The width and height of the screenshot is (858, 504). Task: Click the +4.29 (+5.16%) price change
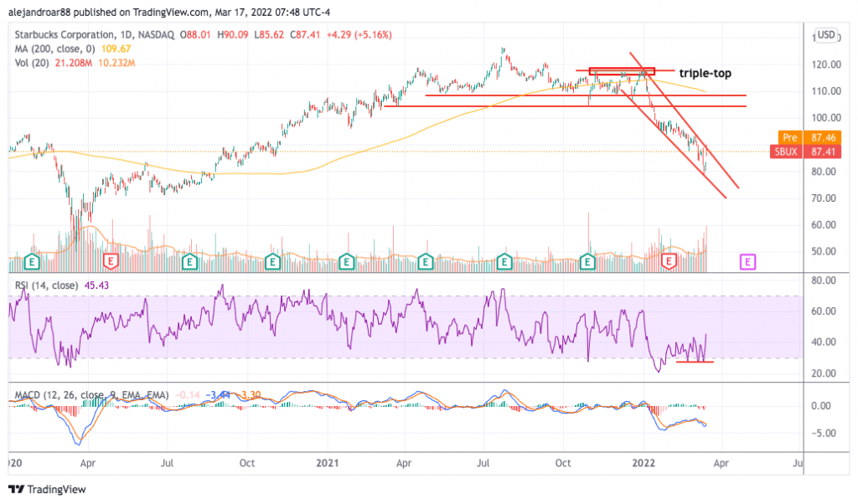pos(359,34)
